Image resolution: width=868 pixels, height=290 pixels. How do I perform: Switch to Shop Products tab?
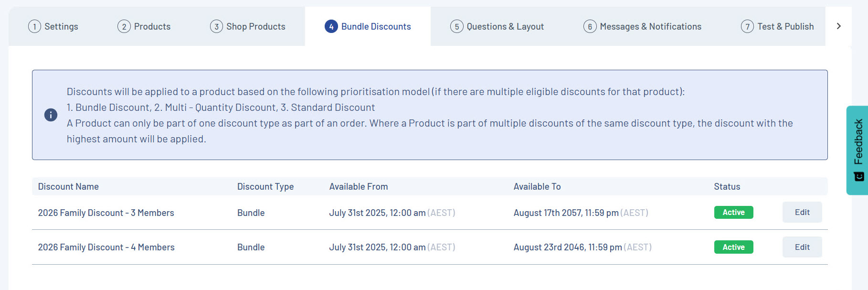[x=248, y=27]
